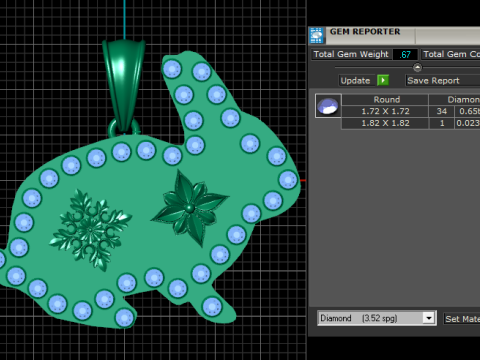Image resolution: width=480 pixels, height=360 pixels.
Task: Select the pendant bail at the top
Action: click(124, 85)
